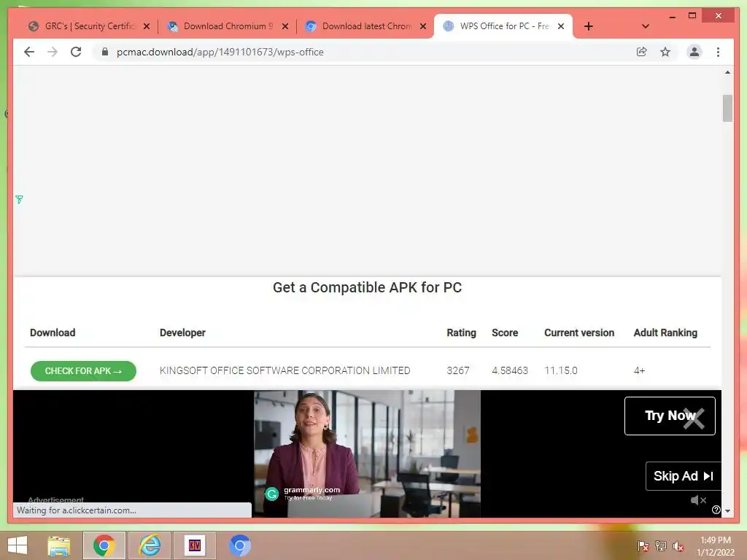Open the KV app taskbar icon
The image size is (747, 560).
(195, 545)
